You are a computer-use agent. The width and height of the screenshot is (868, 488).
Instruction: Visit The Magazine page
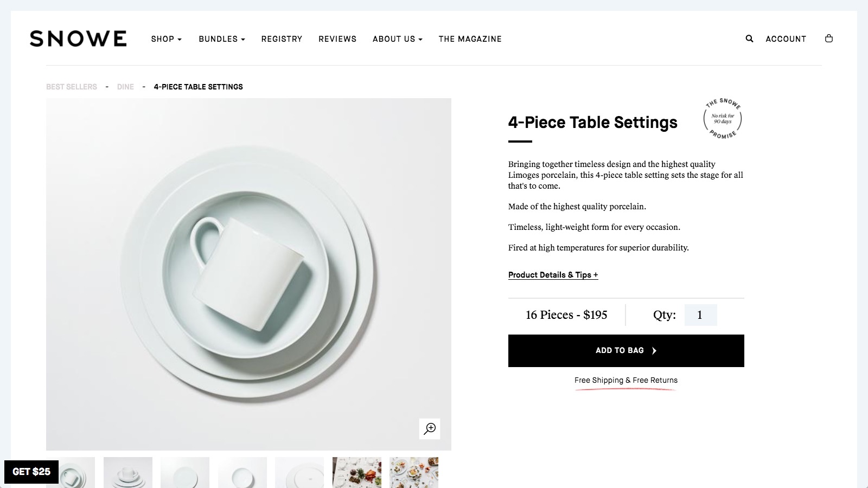tap(470, 39)
